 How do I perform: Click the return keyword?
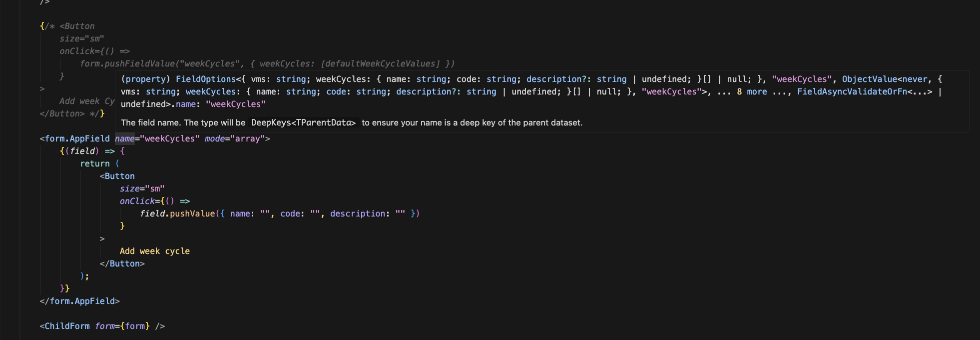point(95,163)
